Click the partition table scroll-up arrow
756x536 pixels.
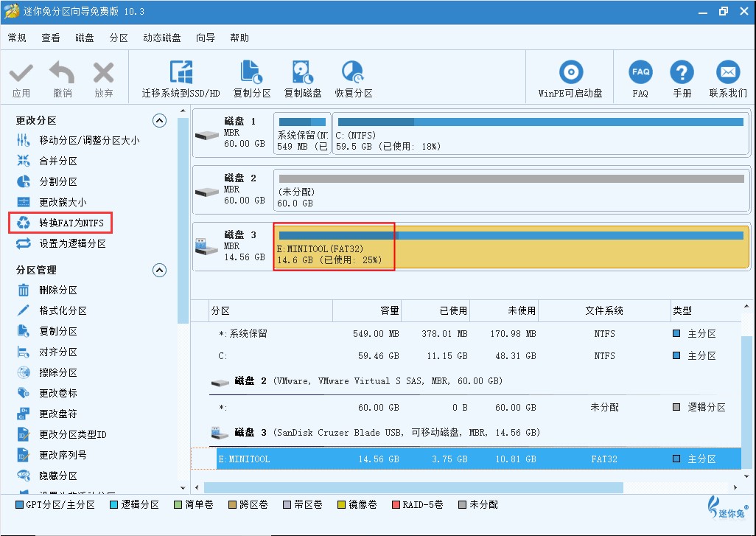point(746,306)
